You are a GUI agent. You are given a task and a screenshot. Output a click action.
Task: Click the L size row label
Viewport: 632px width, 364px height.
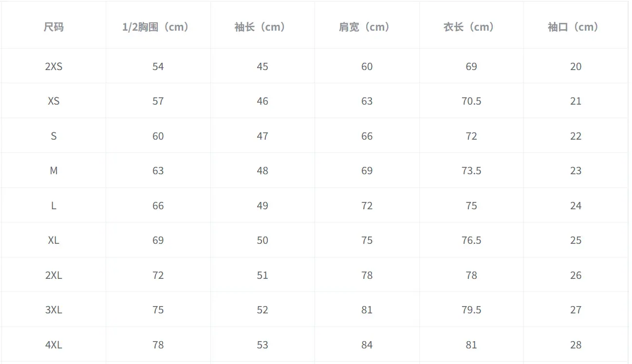(54, 206)
